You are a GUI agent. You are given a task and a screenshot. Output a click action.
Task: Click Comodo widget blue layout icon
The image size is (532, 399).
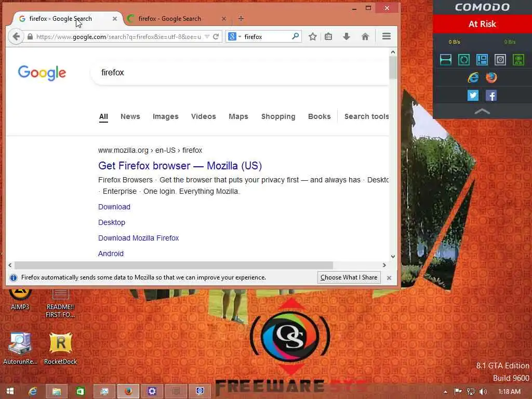[x=482, y=60]
